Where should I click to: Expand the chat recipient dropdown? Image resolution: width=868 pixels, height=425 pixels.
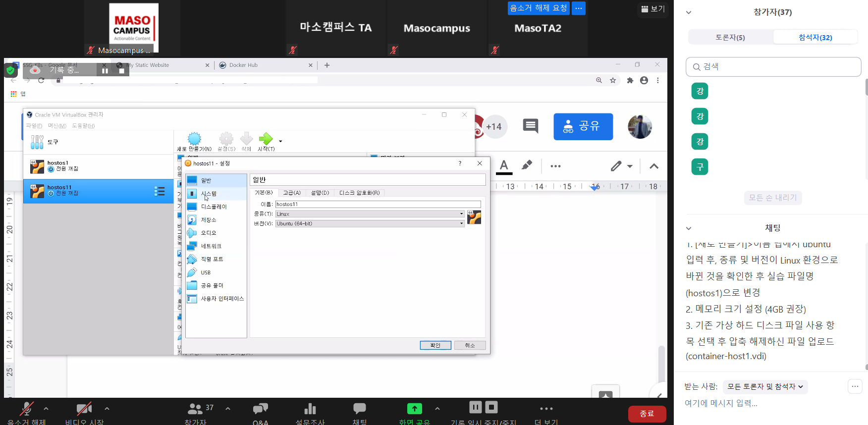(765, 386)
